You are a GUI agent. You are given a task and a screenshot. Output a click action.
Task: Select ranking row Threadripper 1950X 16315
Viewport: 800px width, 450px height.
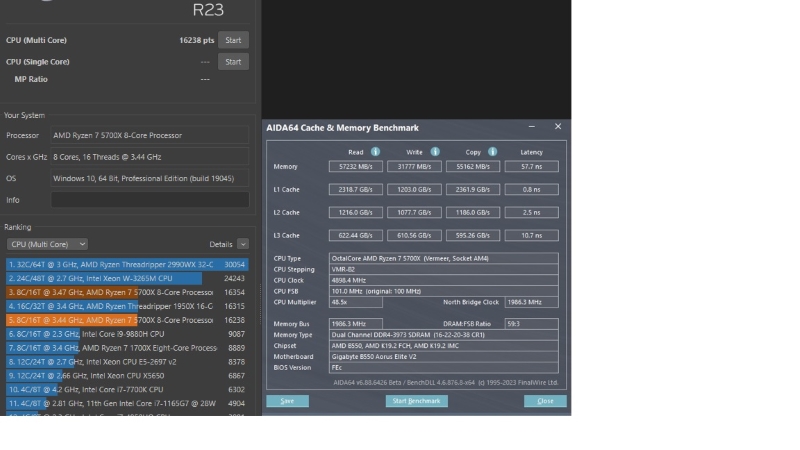[x=127, y=306]
